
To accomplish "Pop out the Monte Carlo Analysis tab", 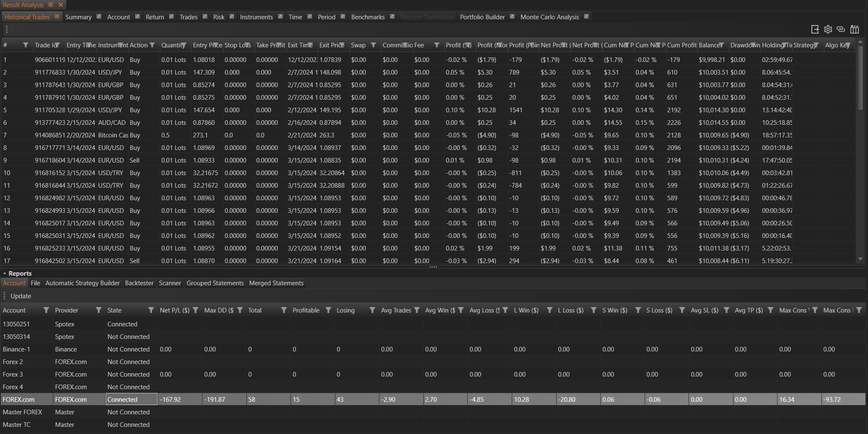I will click(586, 17).
